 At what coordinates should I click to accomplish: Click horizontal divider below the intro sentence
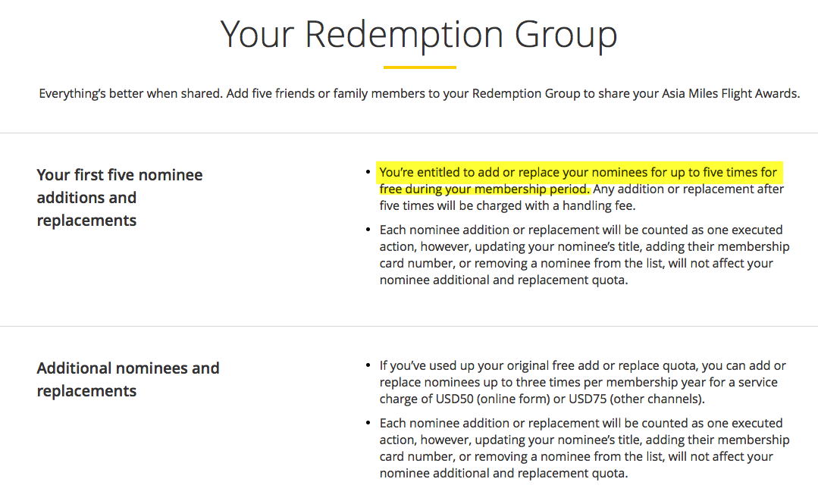pyautogui.click(x=409, y=133)
